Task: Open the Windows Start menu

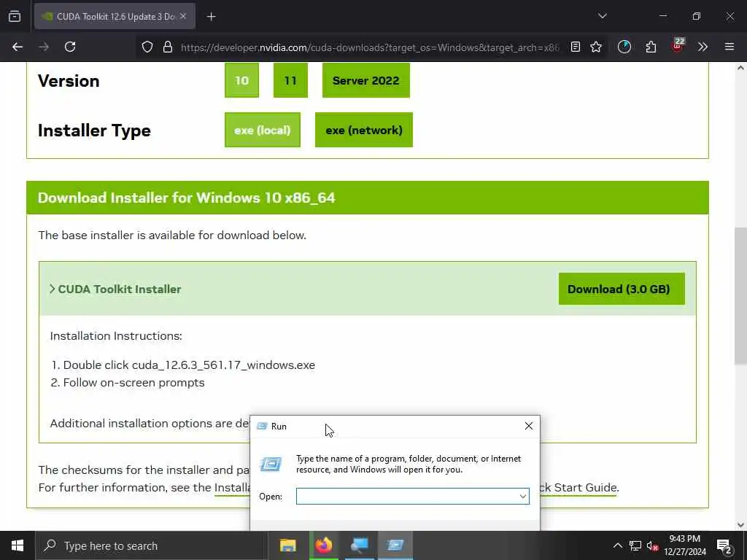Action: click(18, 545)
